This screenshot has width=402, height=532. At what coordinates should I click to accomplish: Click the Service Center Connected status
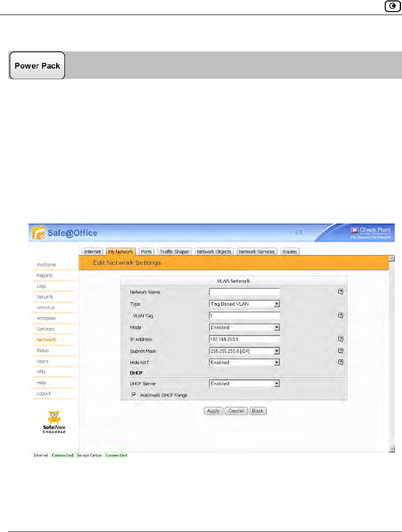click(x=101, y=455)
